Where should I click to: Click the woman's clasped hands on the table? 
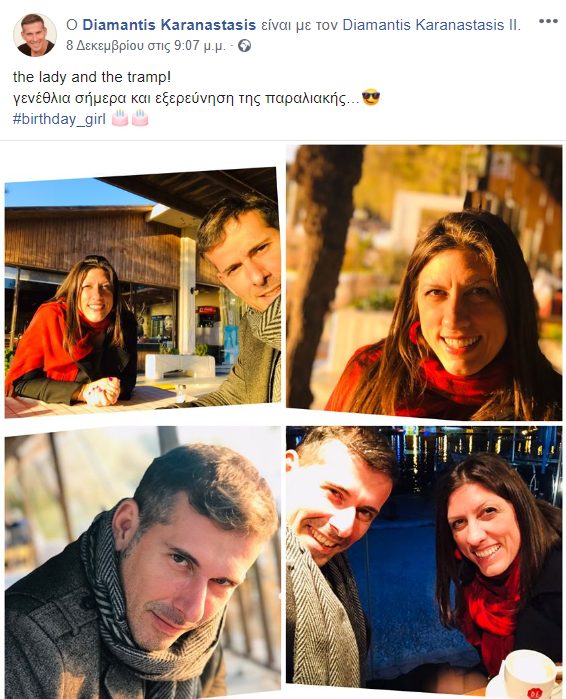[x=102, y=391]
